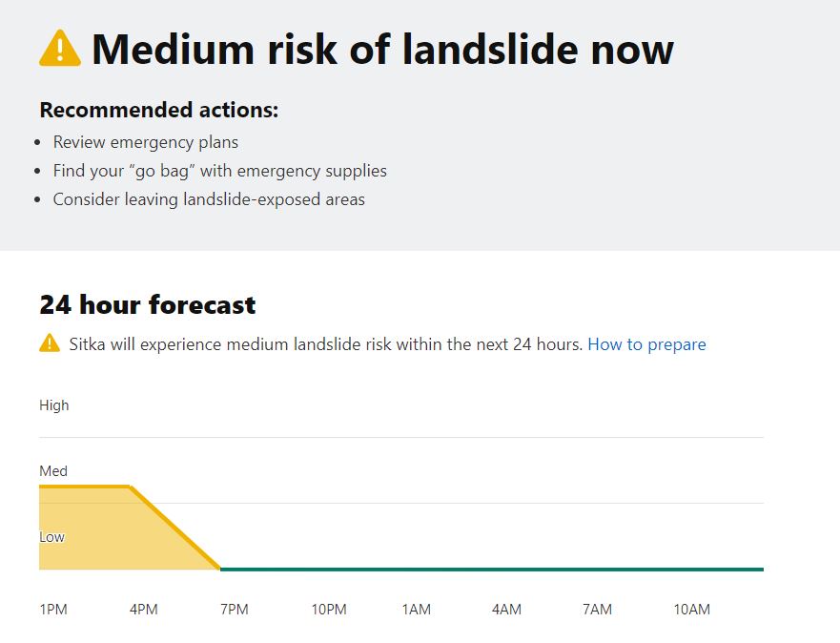Click the 7AM time label on chart
Screen dimensions: 840x643
click(598, 610)
